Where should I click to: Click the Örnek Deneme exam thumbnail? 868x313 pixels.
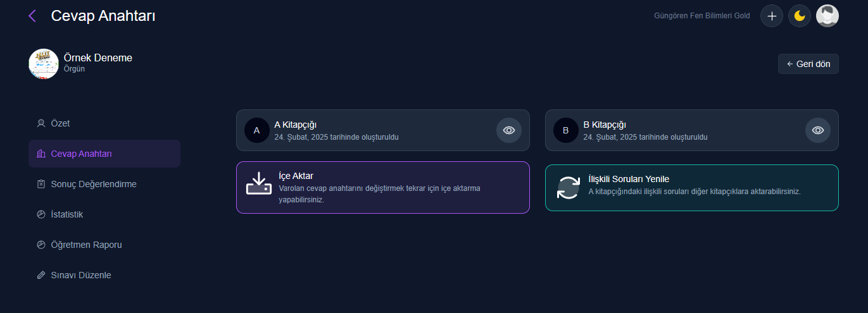click(44, 64)
